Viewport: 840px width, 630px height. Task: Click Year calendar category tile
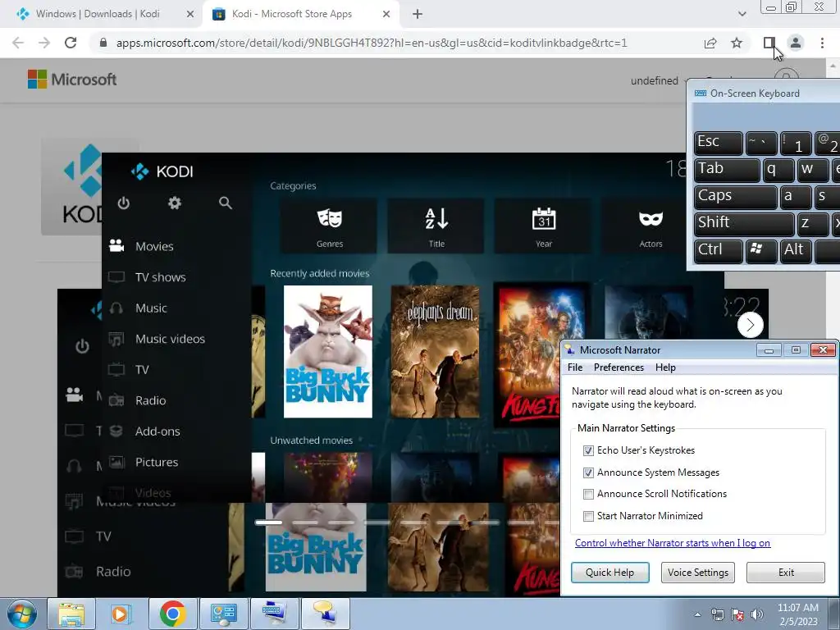[543, 226]
